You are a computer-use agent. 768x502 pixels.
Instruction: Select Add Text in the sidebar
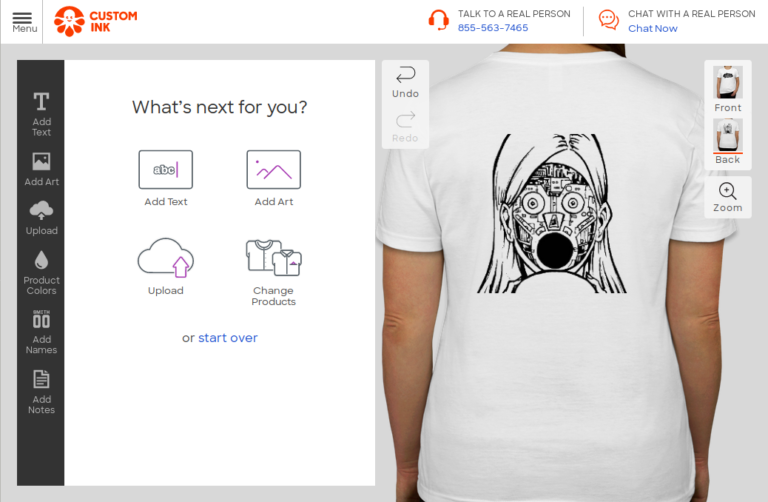point(41,115)
